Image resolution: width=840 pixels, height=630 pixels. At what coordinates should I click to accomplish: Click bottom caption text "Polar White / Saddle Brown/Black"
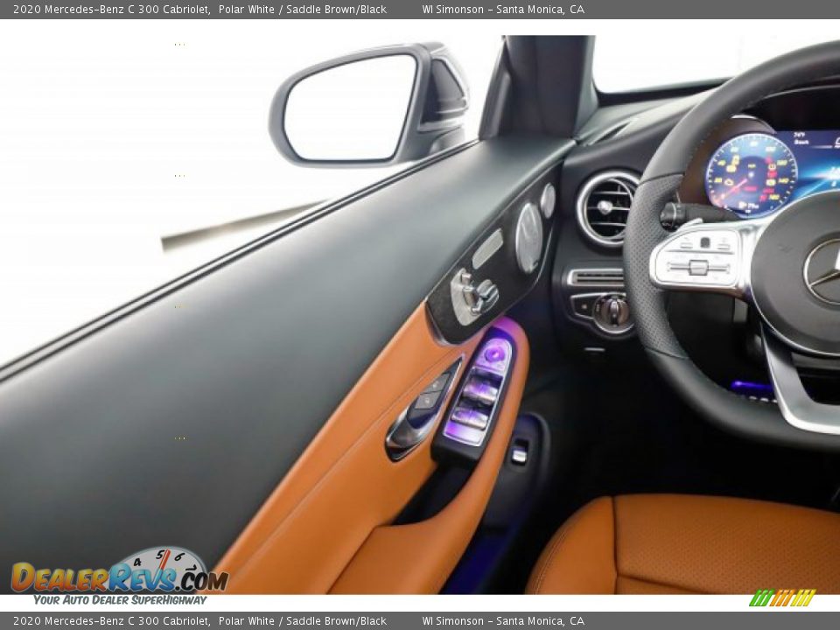(x=302, y=621)
